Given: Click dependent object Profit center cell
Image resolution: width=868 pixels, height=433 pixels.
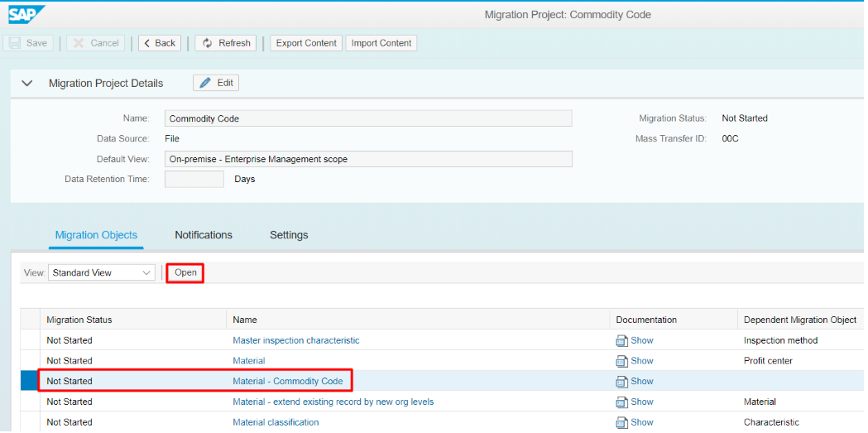Looking at the screenshot, I should 769,361.
